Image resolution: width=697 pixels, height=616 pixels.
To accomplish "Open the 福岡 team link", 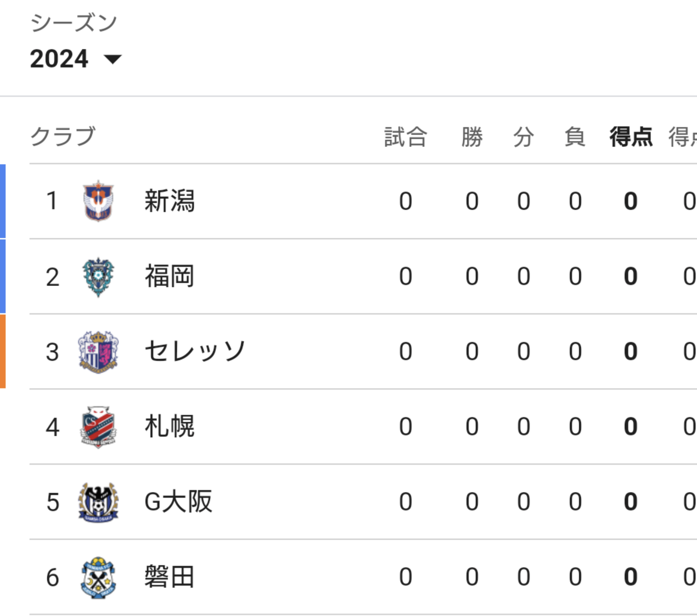I will [x=170, y=276].
